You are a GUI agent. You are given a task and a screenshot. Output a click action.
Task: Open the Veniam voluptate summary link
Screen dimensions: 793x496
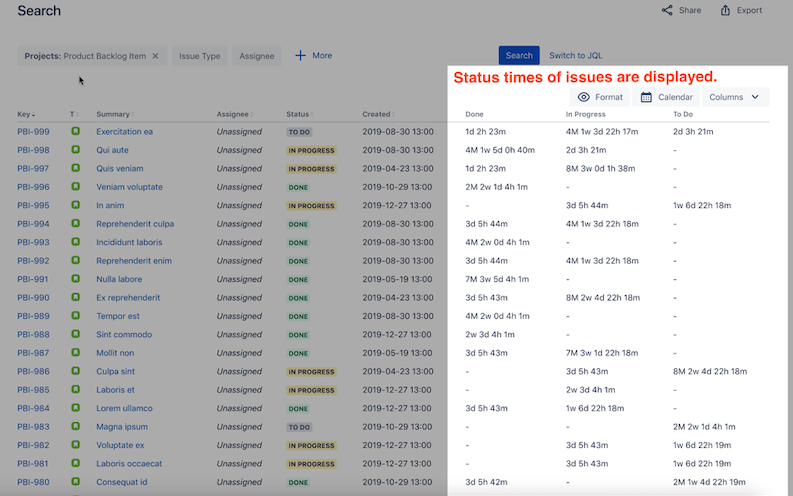point(129,187)
